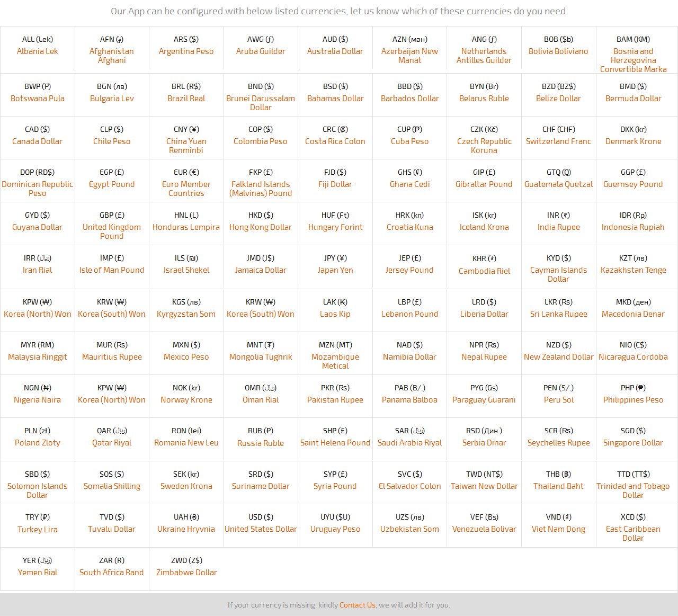Pick United States Dollar
Screen dimensions: 678x616
point(261,529)
